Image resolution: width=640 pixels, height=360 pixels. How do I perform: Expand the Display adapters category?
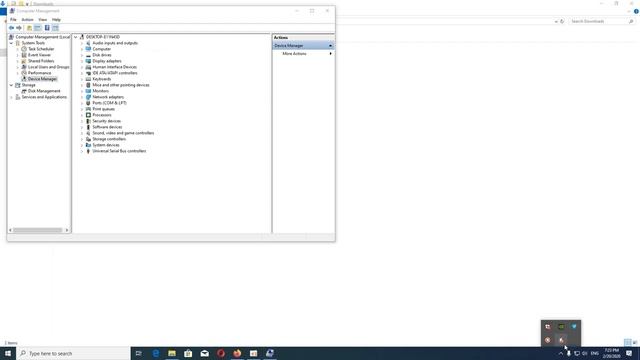(82, 61)
